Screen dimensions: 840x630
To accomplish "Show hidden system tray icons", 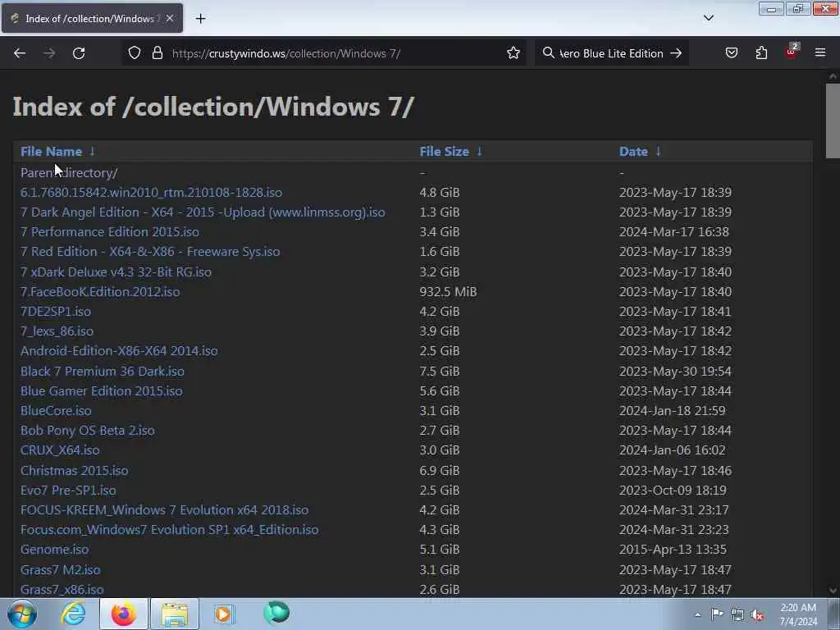I will coord(697,614).
